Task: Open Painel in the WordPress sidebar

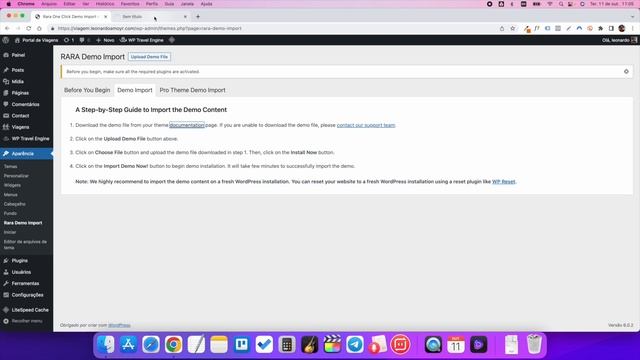Action: [x=18, y=55]
